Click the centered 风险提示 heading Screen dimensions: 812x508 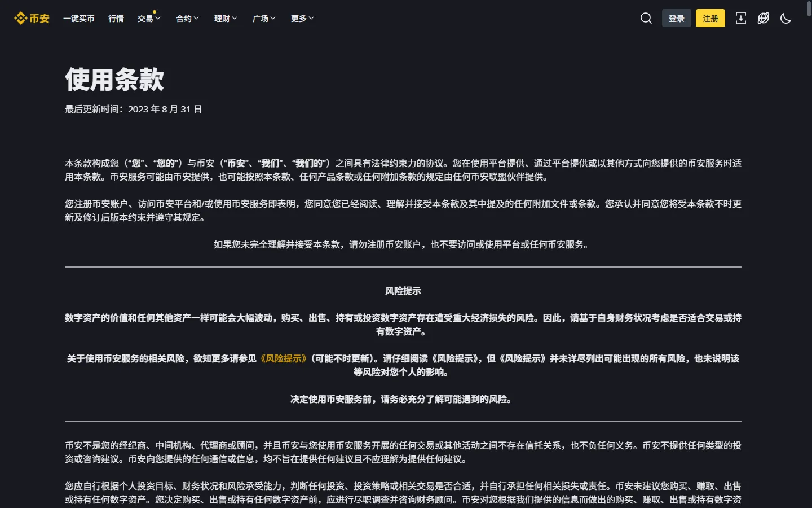pyautogui.click(x=403, y=291)
